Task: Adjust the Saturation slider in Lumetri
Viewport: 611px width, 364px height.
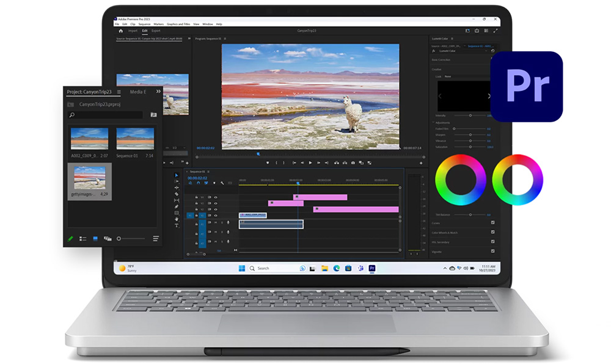Action: pos(470,147)
